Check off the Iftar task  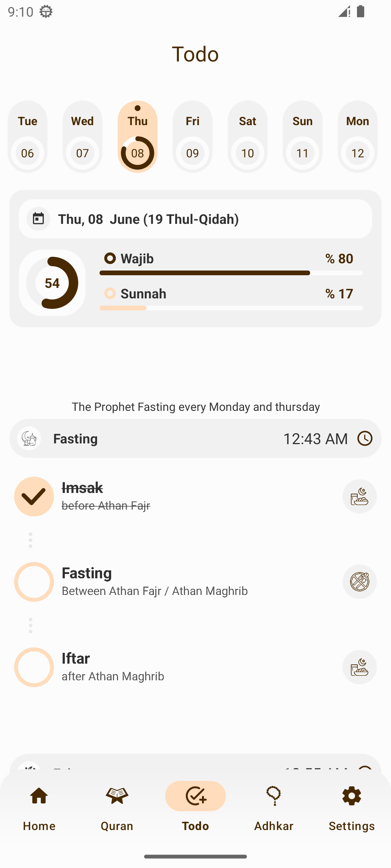click(34, 667)
